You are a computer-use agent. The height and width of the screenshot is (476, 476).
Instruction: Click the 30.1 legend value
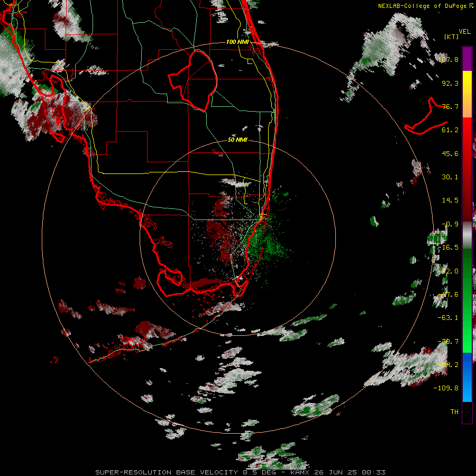click(x=450, y=177)
